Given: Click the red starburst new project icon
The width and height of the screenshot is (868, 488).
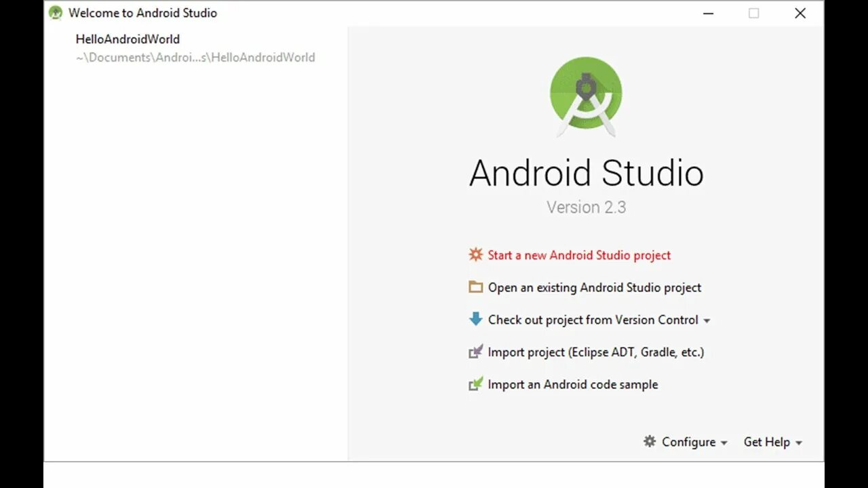Looking at the screenshot, I should pyautogui.click(x=475, y=255).
